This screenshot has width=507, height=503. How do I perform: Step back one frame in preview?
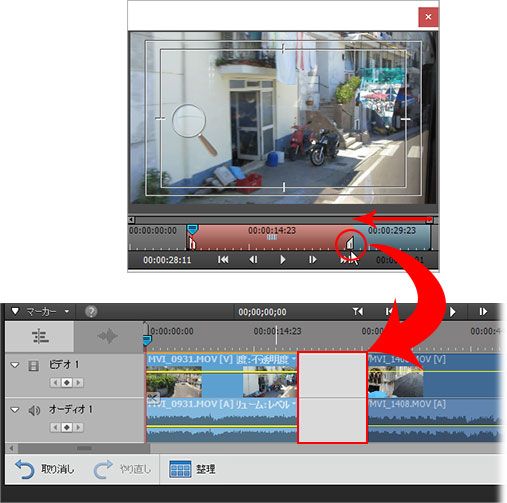[253, 260]
